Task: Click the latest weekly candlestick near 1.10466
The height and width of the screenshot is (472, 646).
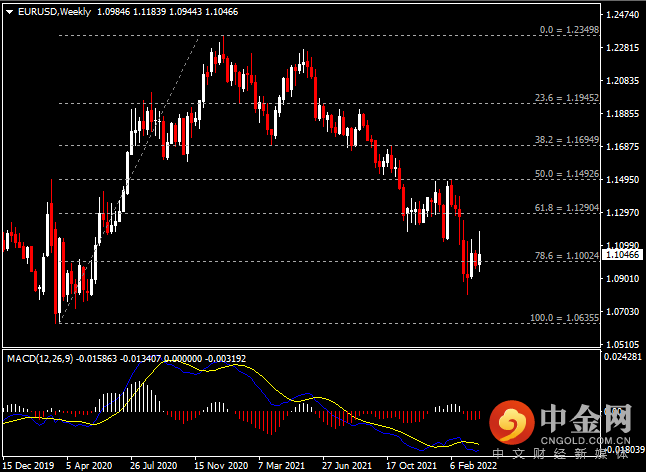Action: click(x=480, y=259)
